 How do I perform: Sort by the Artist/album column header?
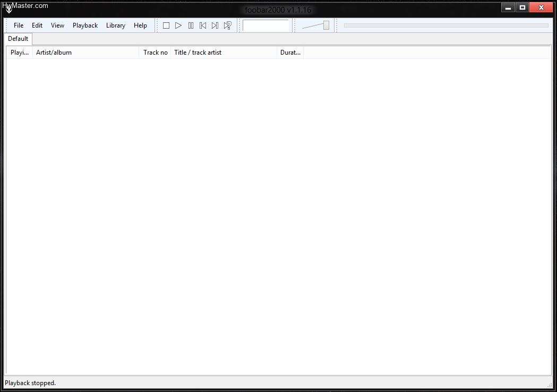85,53
